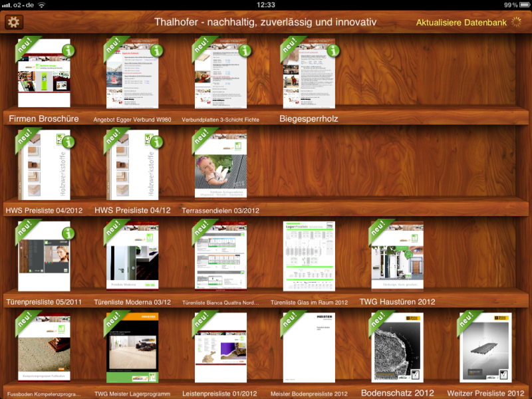Screen dimensions: 532x399
Task: Open Türenliste Moderna 03/12 cover
Action: click(132, 255)
